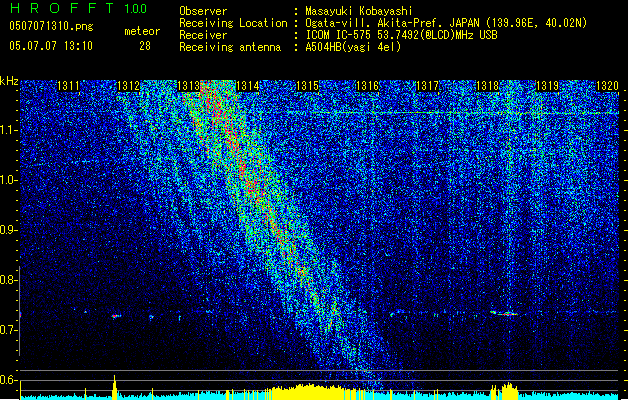Click the 0.8 frequency axis label

pos(8,280)
